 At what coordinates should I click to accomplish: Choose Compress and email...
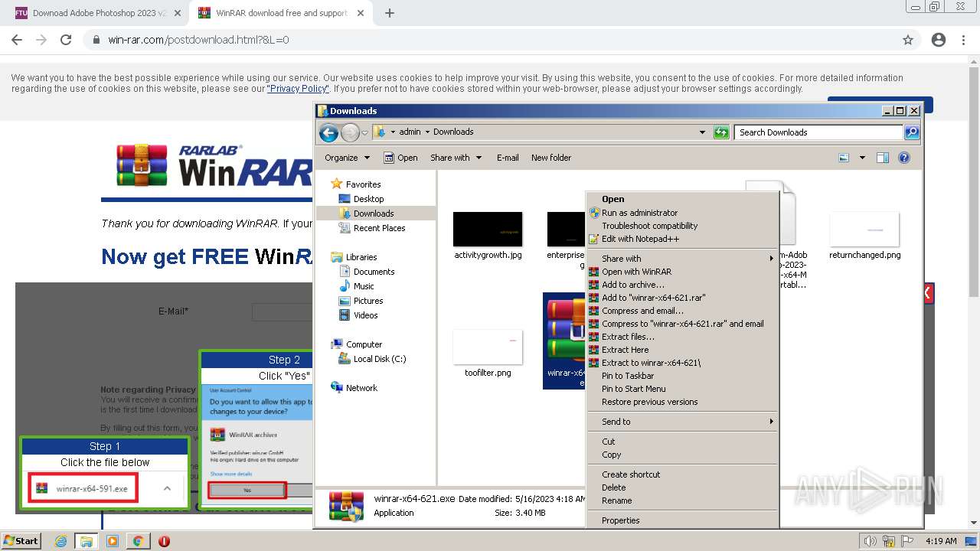coord(683,311)
